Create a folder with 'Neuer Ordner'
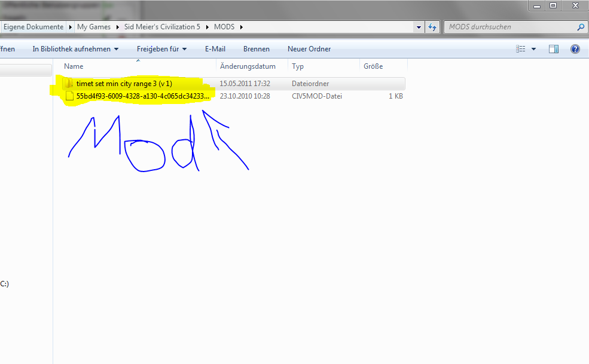Screen dimensions: 589x364 tap(309, 49)
